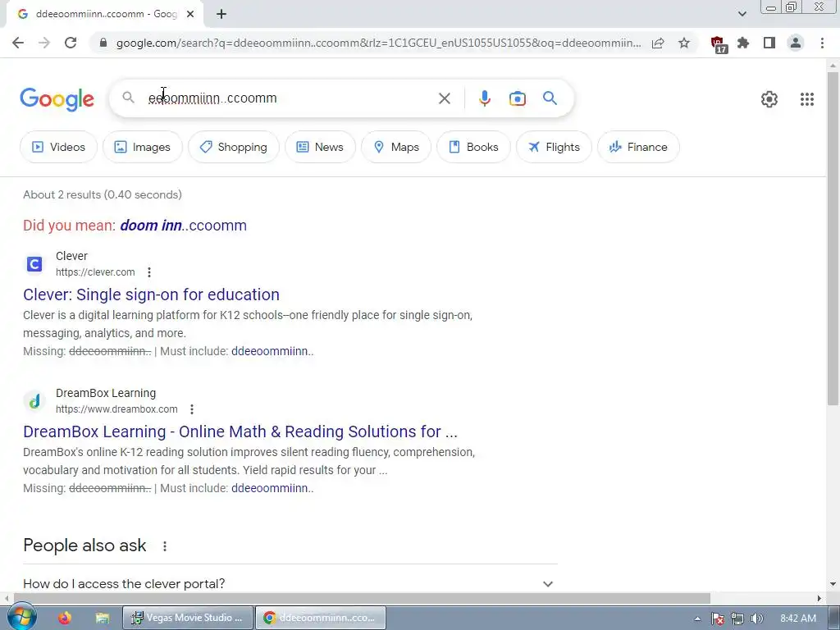The image size is (840, 630).
Task: Launch Firefox from the taskbar
Action: pos(65,619)
